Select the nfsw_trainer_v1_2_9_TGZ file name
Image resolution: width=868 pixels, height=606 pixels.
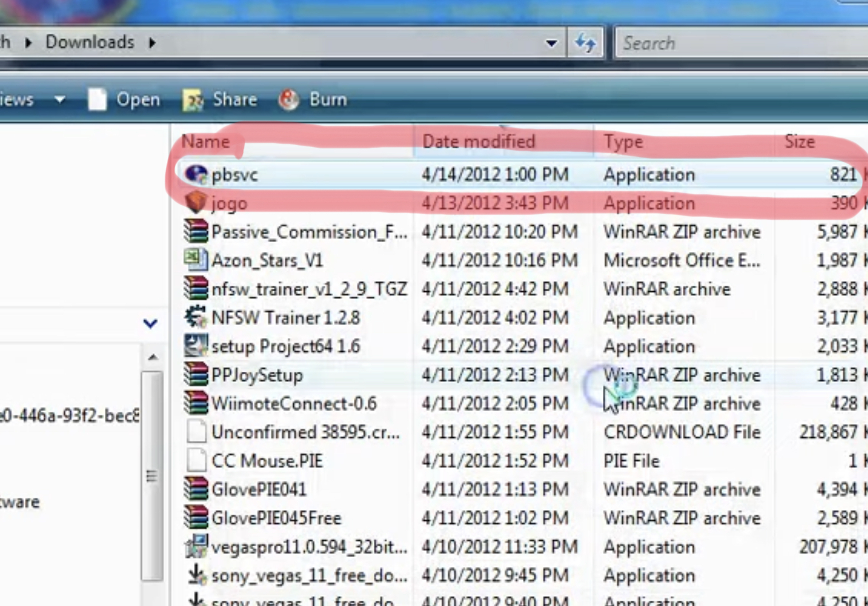coord(309,289)
